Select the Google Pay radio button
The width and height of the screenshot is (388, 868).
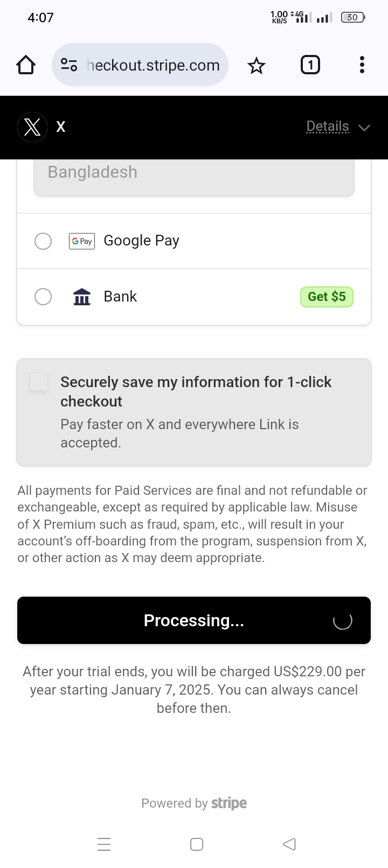[x=43, y=241]
